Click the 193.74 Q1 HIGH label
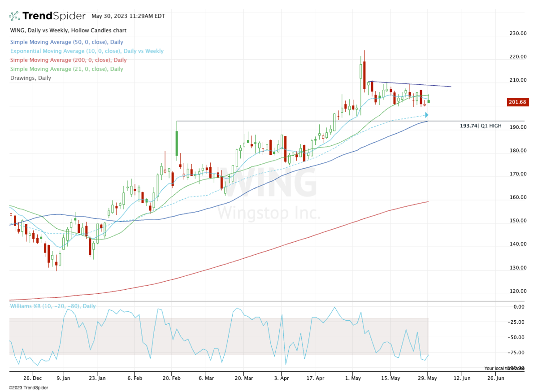Screen dimensions: 538x392 point(480,126)
